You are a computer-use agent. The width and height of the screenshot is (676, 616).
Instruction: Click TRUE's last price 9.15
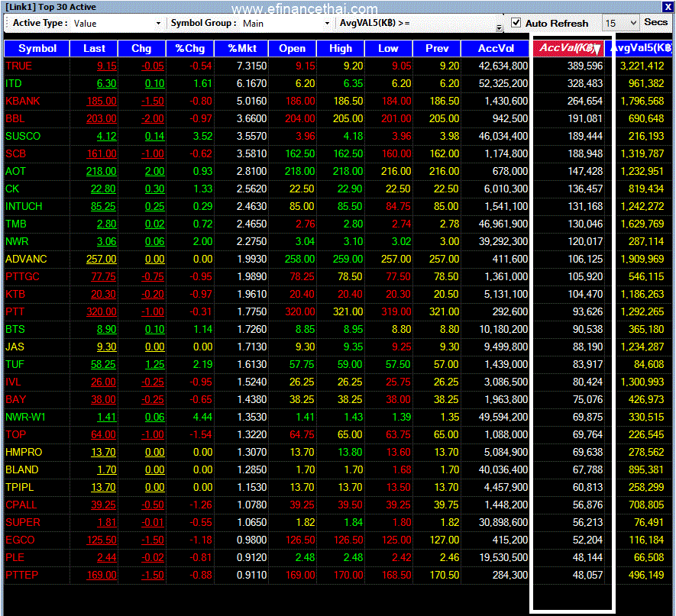[x=106, y=66]
